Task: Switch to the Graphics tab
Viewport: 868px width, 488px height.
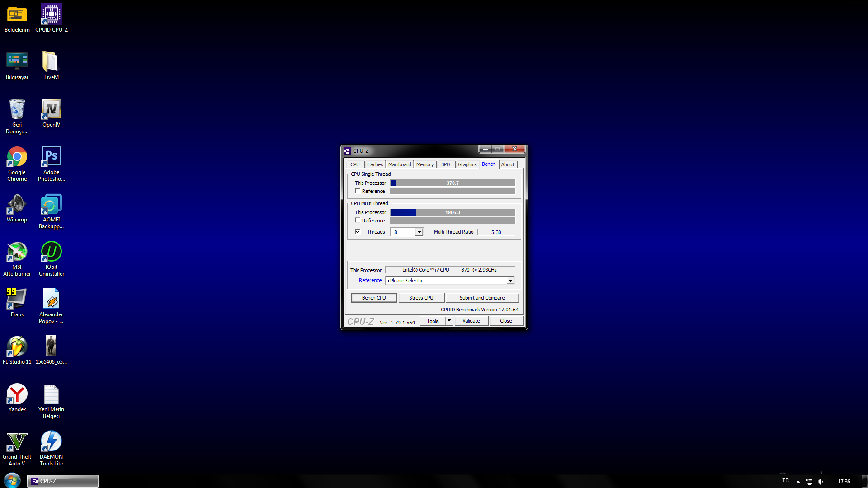Action: coord(467,164)
